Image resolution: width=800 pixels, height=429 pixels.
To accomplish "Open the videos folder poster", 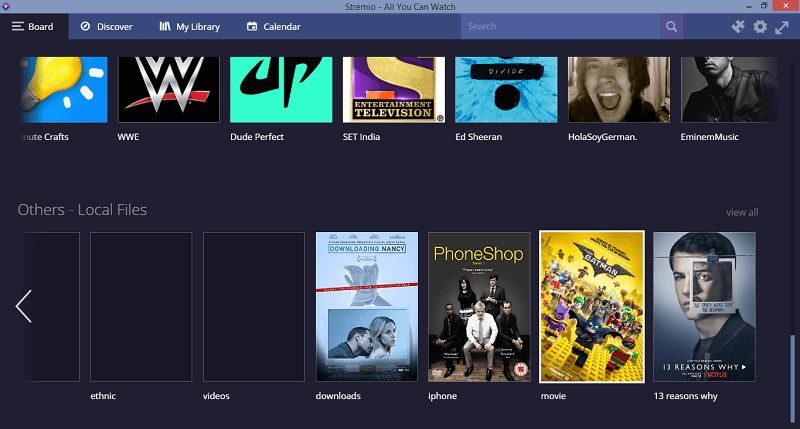I will [254, 307].
